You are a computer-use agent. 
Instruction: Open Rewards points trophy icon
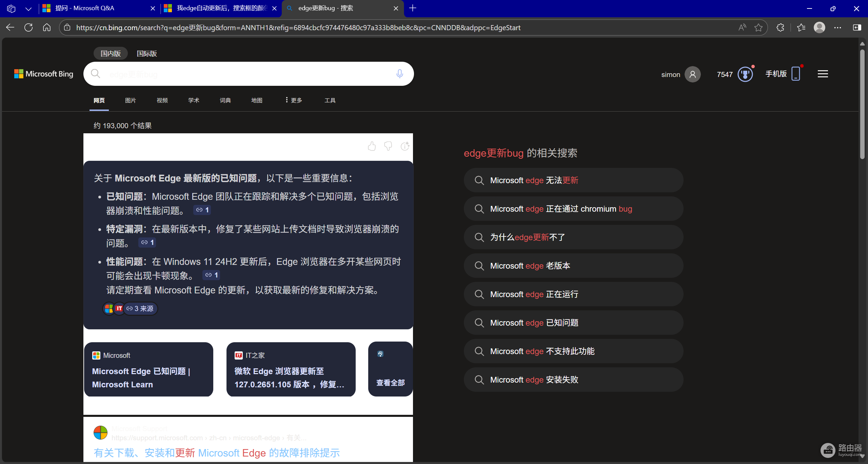point(745,74)
